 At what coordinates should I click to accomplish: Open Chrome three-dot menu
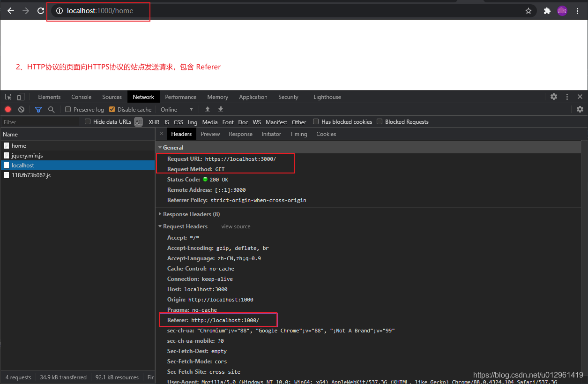pos(577,11)
